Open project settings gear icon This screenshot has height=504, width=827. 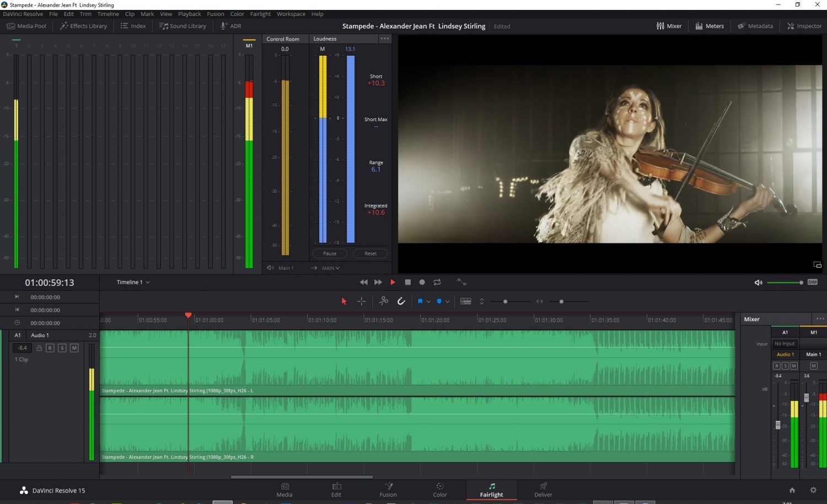coord(813,490)
